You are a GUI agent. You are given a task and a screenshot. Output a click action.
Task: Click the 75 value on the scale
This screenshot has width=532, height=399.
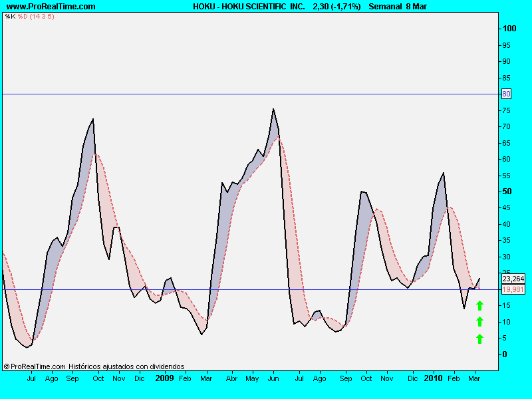coord(506,110)
